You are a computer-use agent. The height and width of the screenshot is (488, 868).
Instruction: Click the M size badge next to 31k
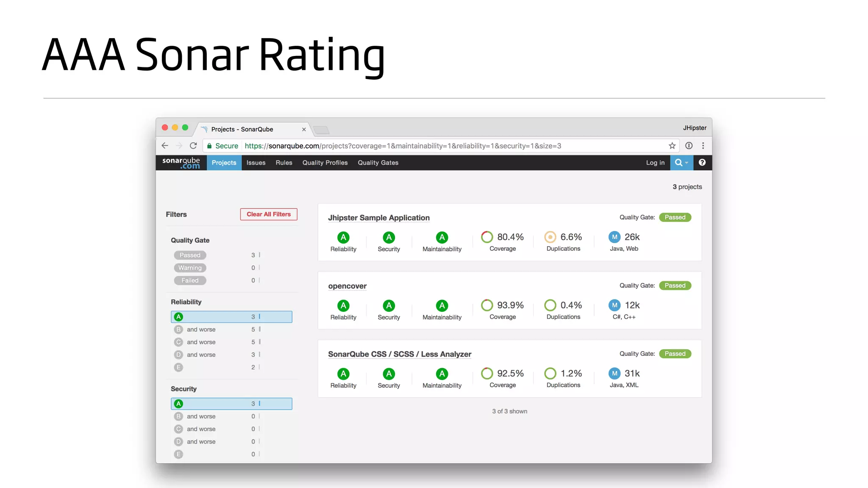coord(615,374)
